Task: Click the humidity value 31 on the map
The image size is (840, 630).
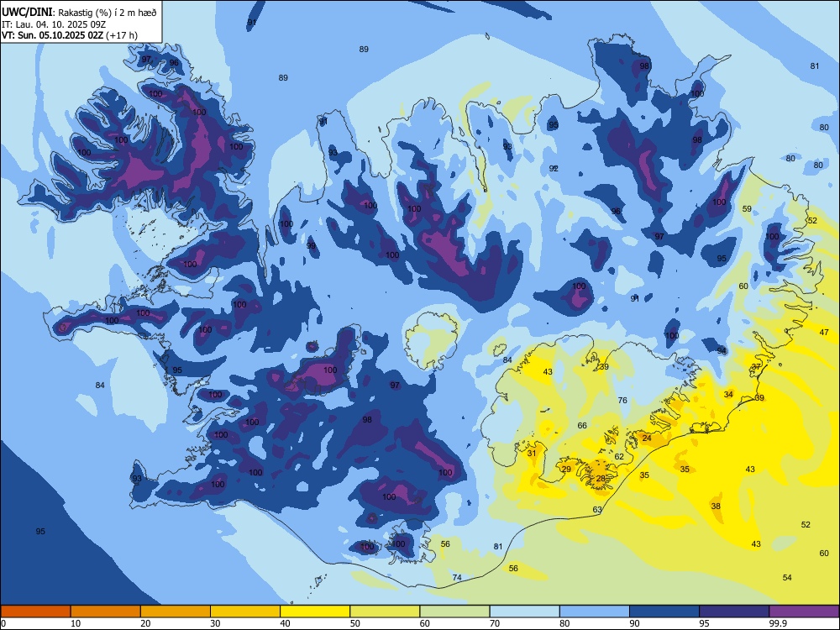Action: [532, 453]
